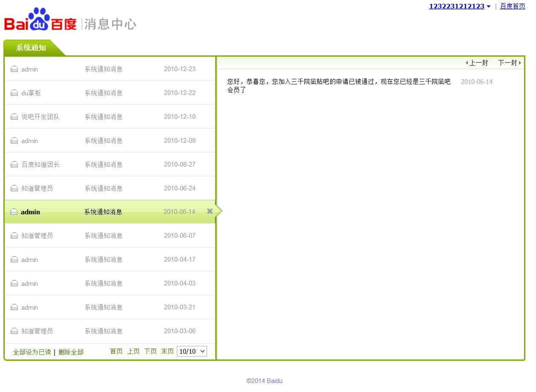Open message dated 2010-06-07
This screenshot has height=392, width=536.
(110, 236)
